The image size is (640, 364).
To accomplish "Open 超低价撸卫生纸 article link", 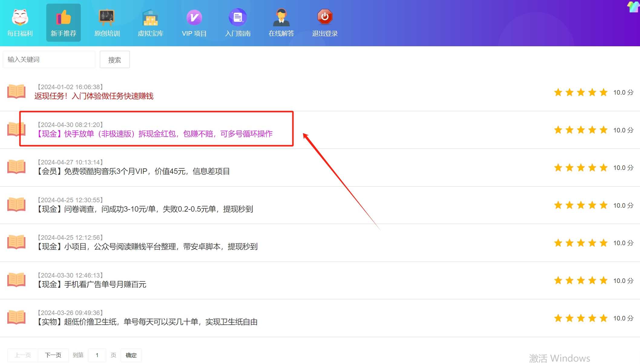I will 147,322.
